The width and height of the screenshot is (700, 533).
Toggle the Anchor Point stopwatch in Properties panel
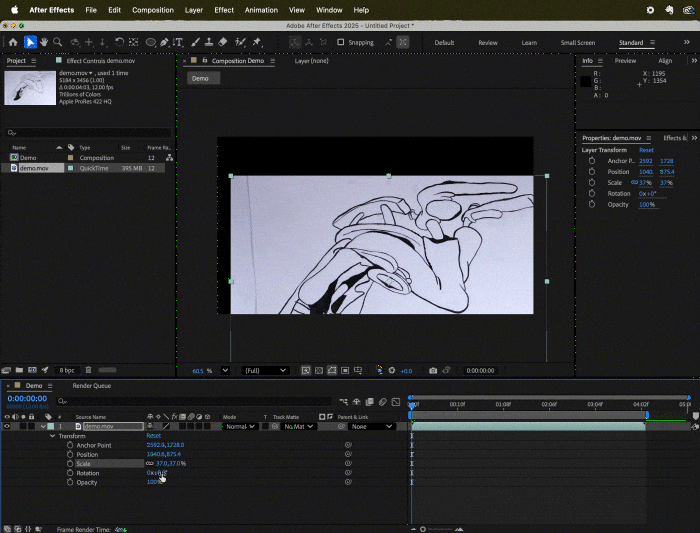[592, 161]
